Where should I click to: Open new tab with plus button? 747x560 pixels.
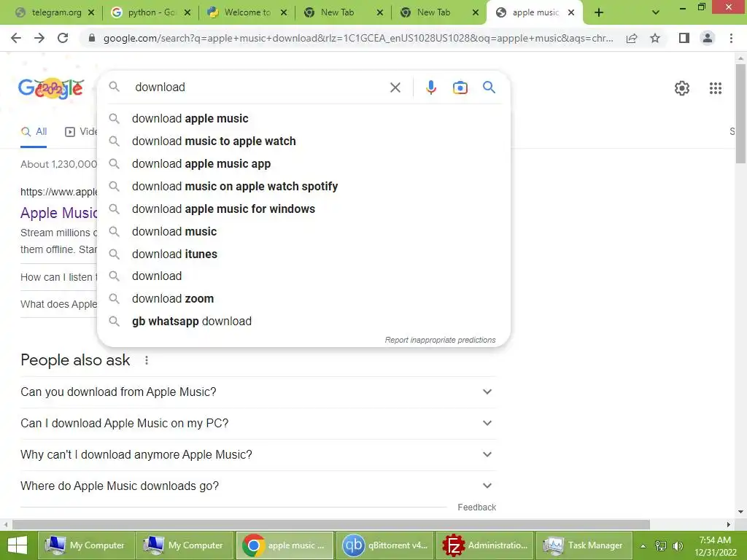[599, 13]
